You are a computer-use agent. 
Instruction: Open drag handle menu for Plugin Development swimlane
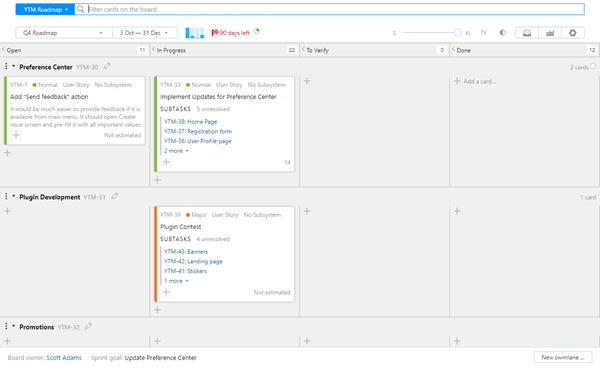pyautogui.click(x=6, y=196)
